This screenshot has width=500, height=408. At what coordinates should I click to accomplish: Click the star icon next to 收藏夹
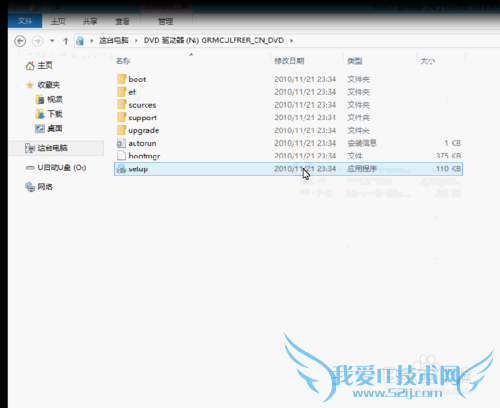(30, 85)
